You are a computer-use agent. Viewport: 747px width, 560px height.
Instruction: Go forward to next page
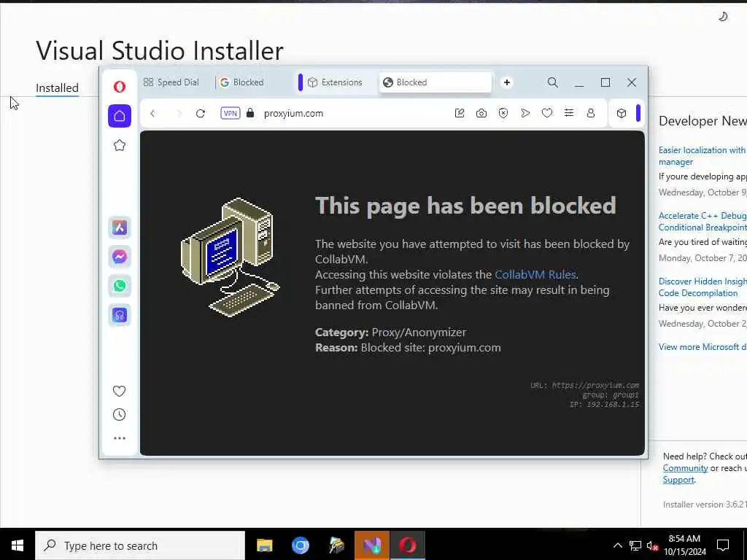[179, 113]
